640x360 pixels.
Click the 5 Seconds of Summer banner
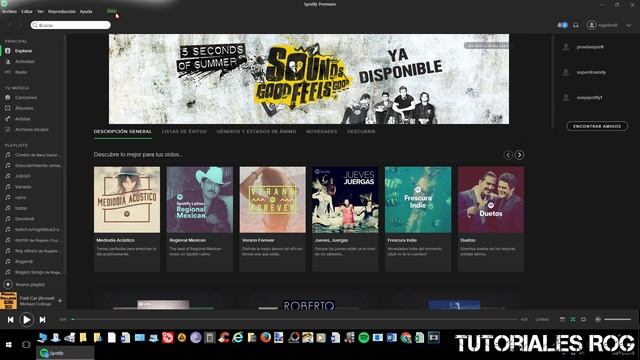pos(309,79)
